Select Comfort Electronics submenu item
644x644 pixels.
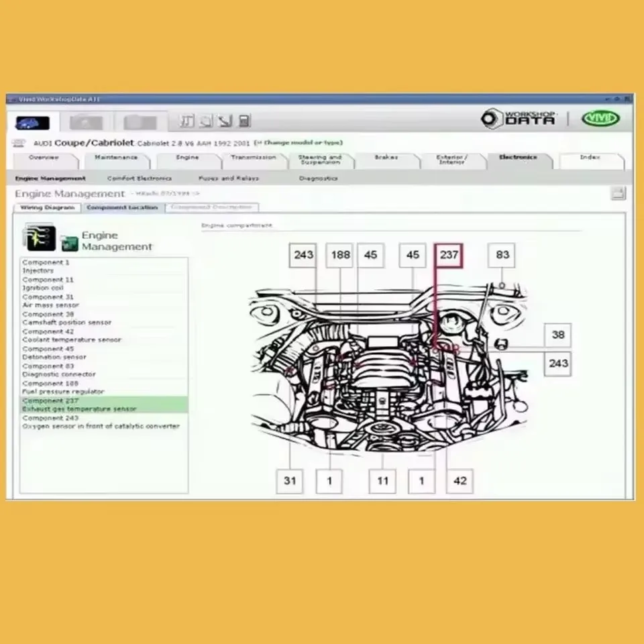(x=140, y=178)
